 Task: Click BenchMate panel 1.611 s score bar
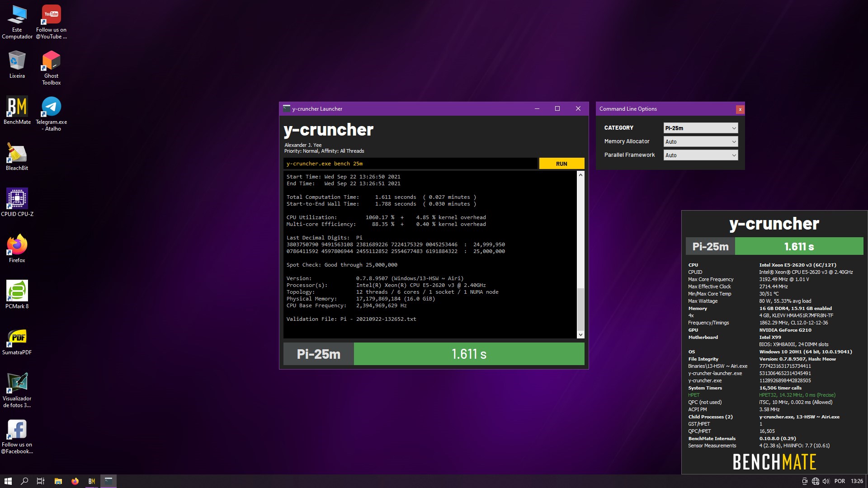tap(799, 246)
